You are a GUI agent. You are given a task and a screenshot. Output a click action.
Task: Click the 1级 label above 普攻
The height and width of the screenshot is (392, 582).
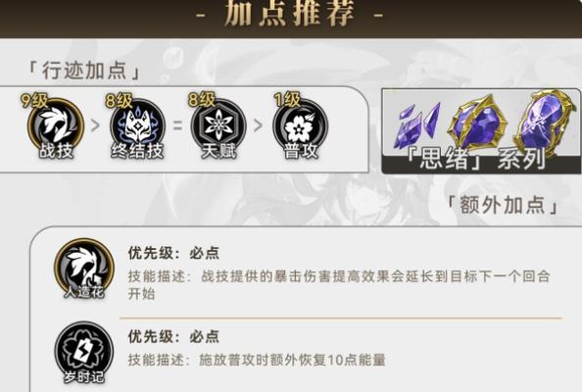point(287,100)
